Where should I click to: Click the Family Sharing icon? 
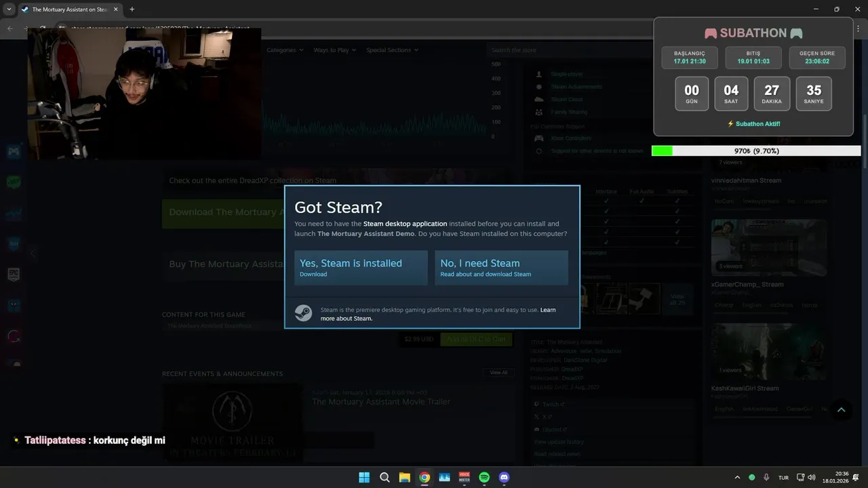point(539,113)
